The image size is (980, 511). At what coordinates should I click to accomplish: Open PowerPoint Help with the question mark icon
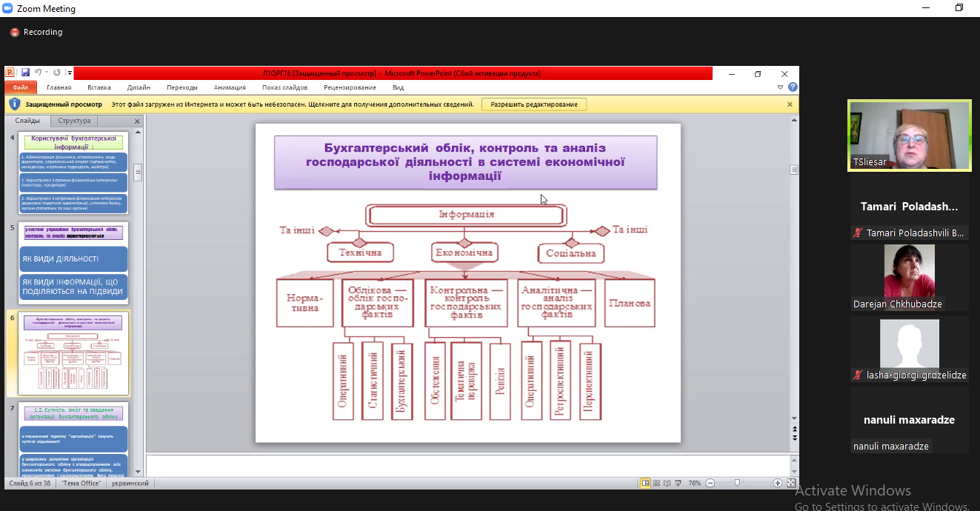point(793,87)
